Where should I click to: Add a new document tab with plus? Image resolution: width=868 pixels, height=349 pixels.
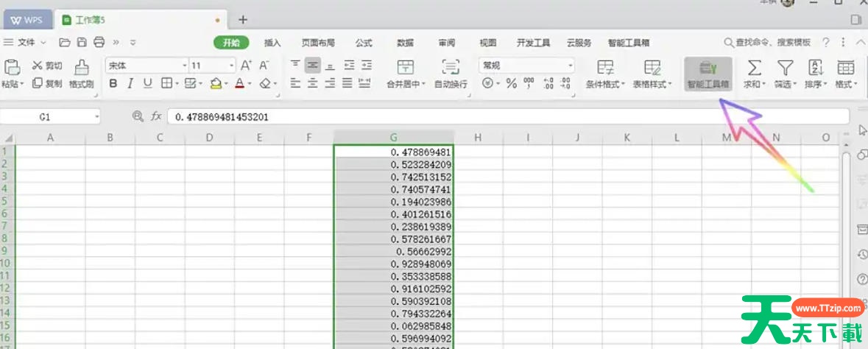[243, 20]
